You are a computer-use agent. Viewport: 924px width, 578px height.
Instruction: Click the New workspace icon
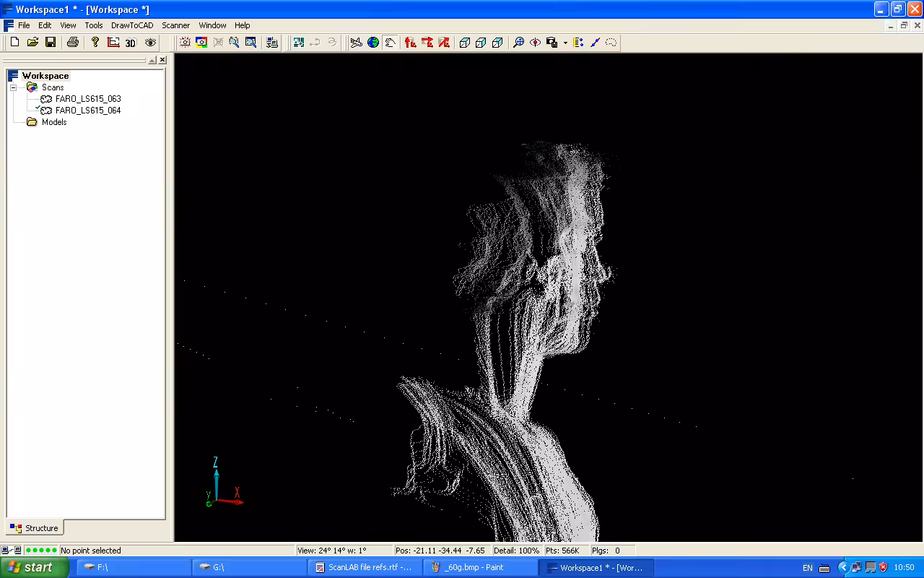coord(14,43)
